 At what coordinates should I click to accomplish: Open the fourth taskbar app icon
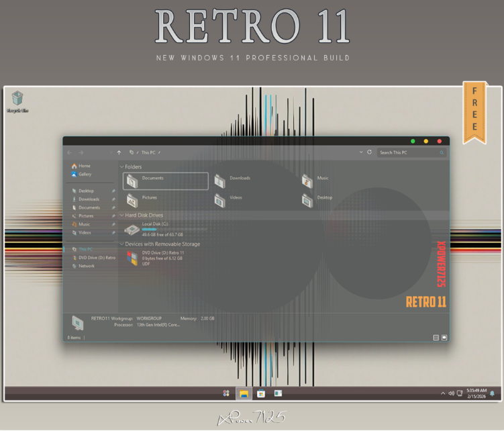click(x=278, y=393)
